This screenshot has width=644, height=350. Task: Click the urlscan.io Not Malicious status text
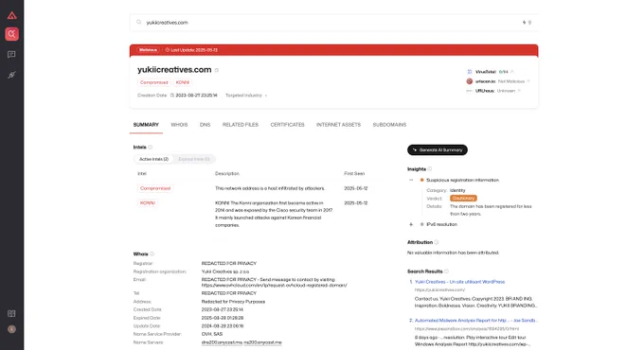(x=510, y=81)
